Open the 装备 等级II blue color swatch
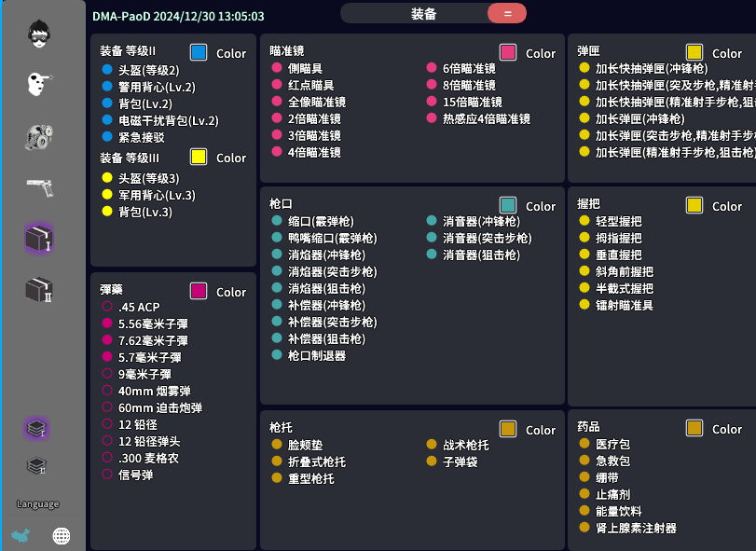The width and height of the screenshot is (756, 551). (x=199, y=52)
